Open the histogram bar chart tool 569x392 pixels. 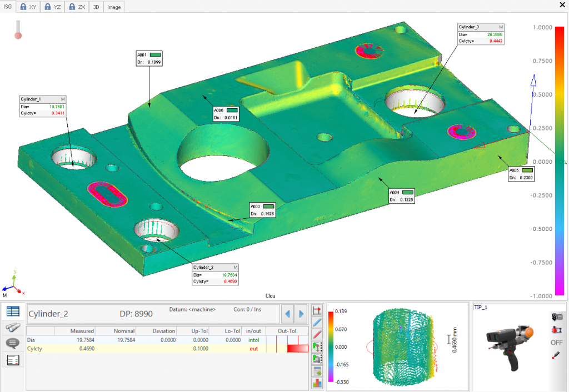pyautogui.click(x=317, y=383)
